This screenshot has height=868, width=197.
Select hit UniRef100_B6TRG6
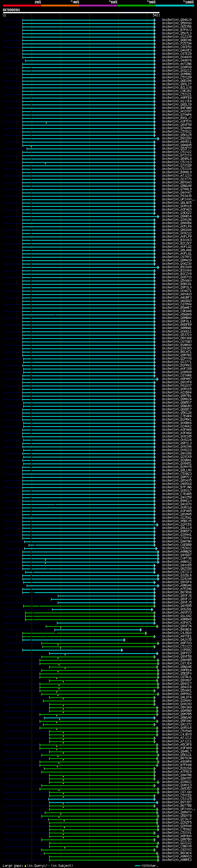tap(177, 592)
